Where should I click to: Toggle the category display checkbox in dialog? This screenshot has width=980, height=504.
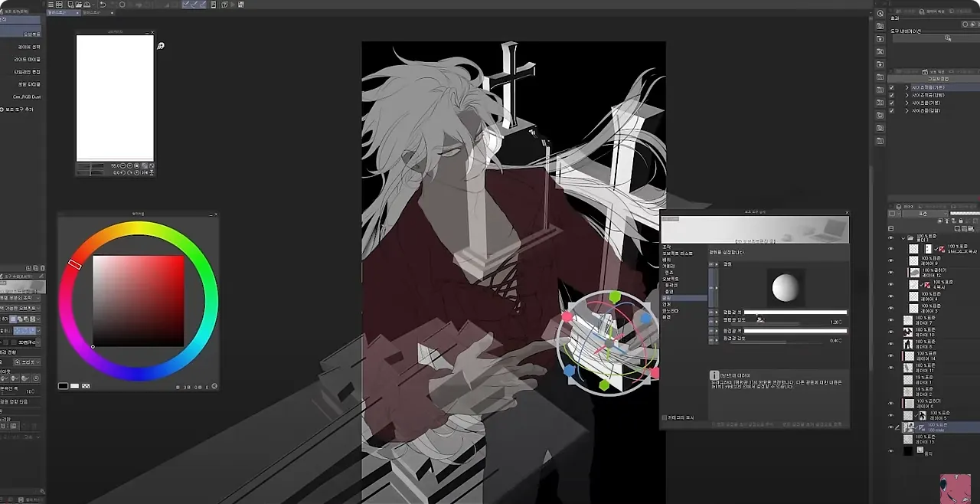(x=664, y=417)
